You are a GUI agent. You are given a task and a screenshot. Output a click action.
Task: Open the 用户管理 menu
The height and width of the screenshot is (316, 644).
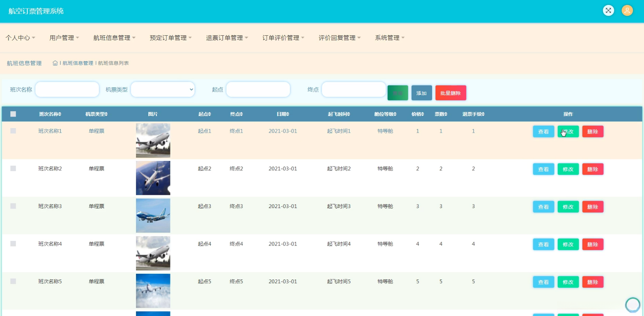(64, 38)
